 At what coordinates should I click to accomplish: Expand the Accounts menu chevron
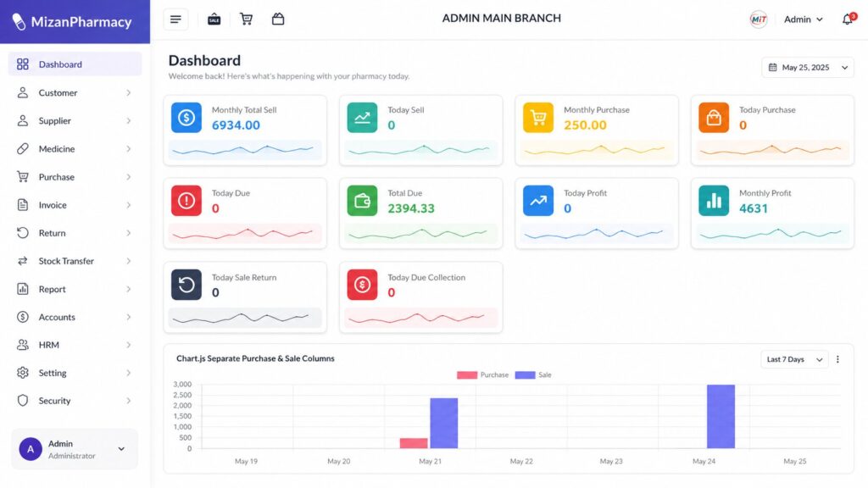click(129, 317)
